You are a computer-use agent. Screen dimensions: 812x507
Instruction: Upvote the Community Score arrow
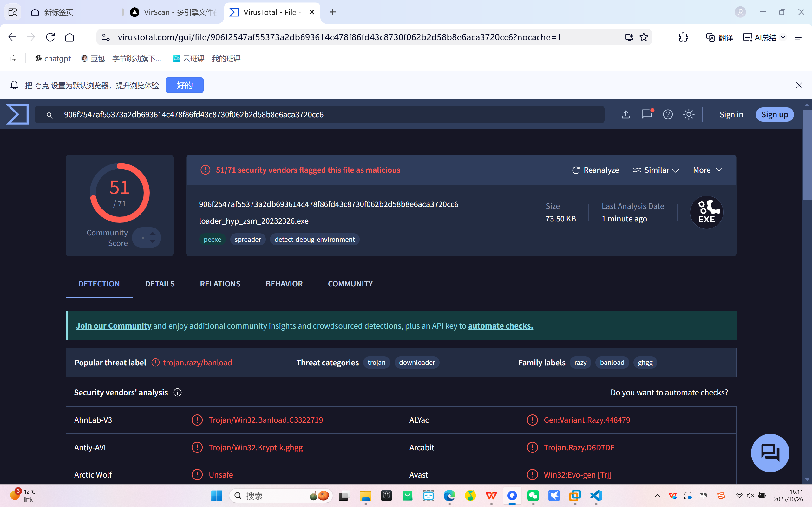tap(153, 234)
